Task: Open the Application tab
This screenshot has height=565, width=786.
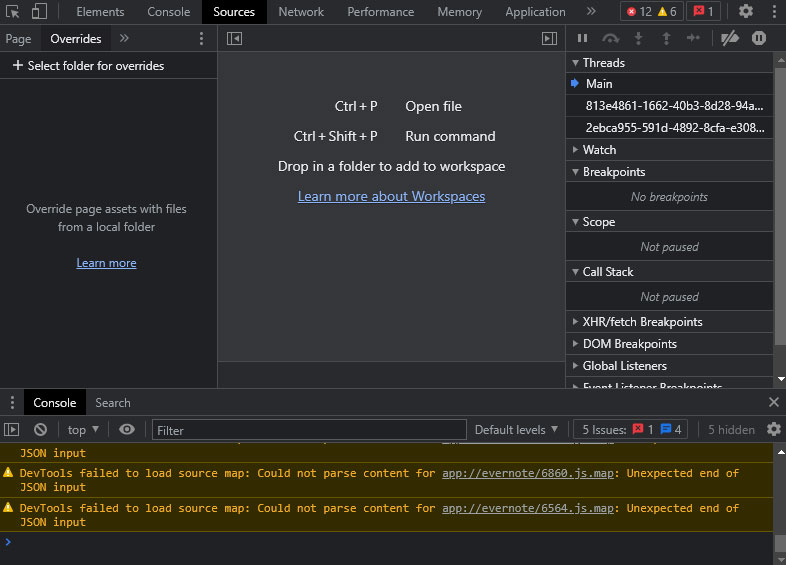Action: (535, 12)
